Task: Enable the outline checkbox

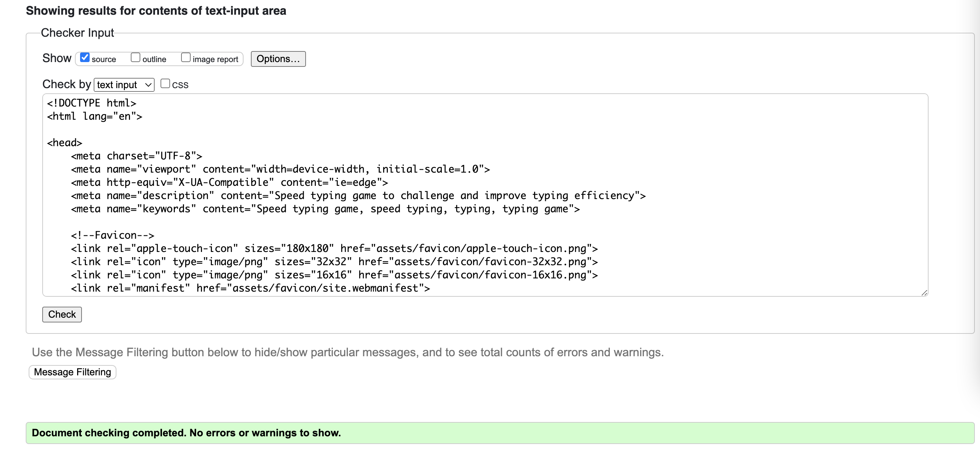Action: click(x=136, y=57)
